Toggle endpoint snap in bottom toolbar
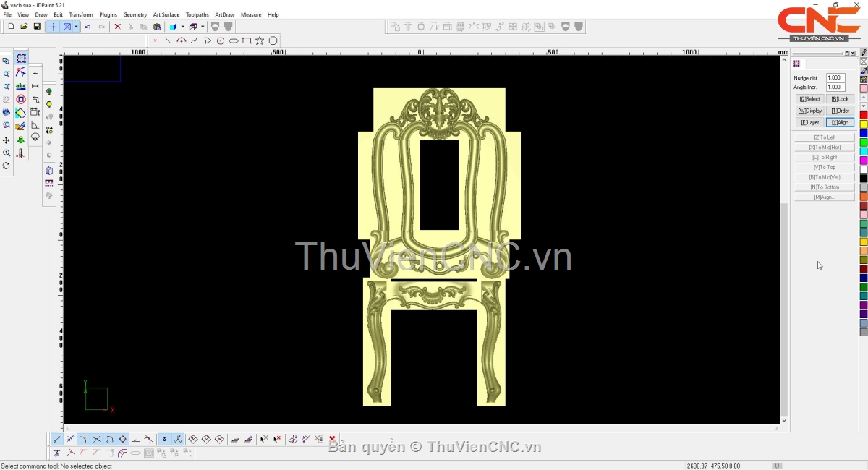This screenshot has width=868, height=470. tap(57, 440)
